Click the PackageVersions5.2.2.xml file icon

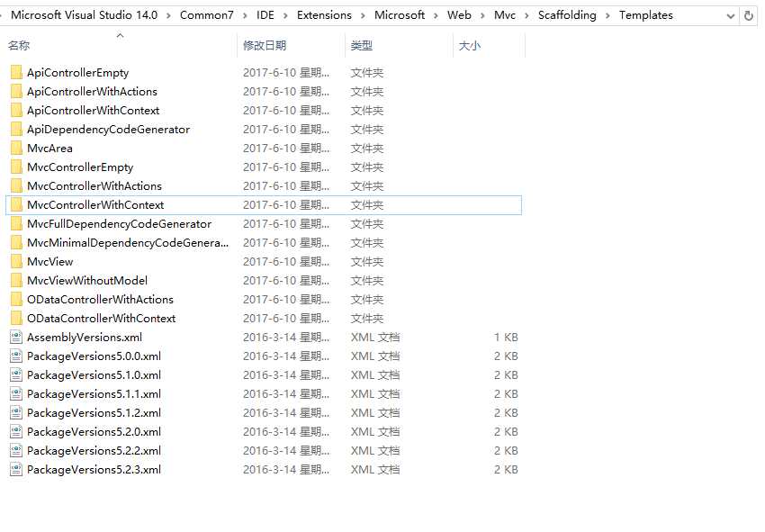[16, 451]
